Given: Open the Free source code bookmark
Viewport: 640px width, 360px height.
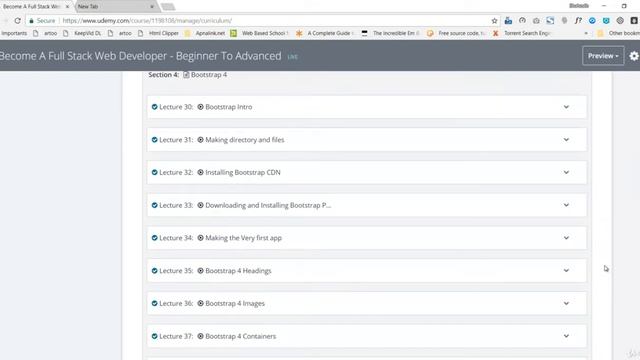Looking at the screenshot, I should [x=456, y=33].
